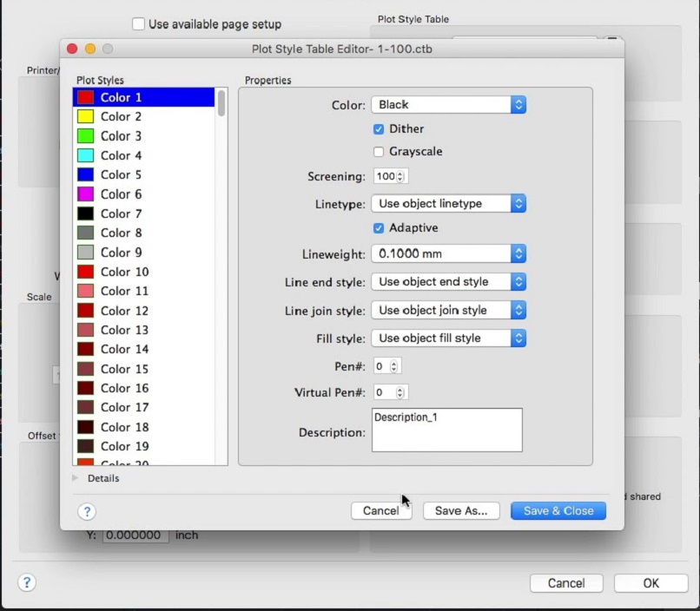Click the Screening value stepper

400,176
